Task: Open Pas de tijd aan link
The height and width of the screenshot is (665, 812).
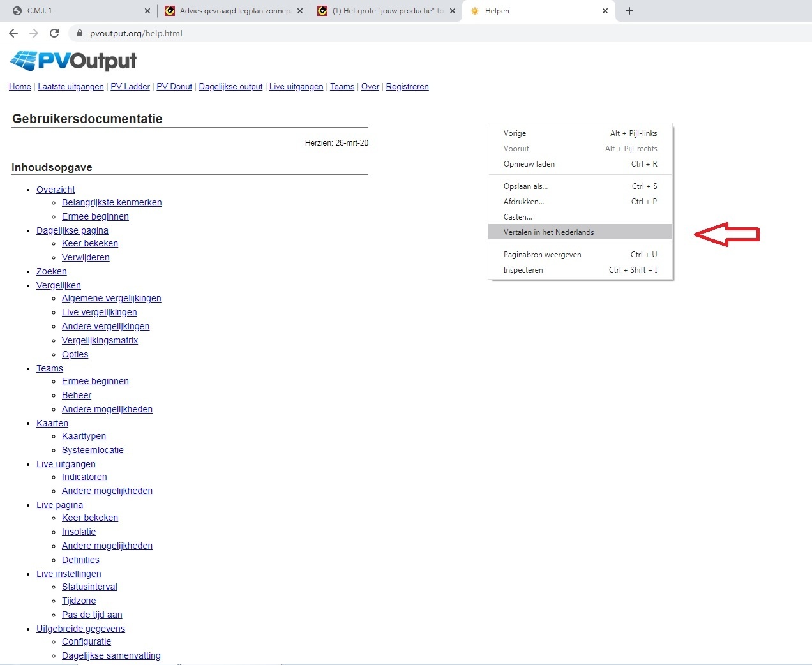Action: pos(92,615)
